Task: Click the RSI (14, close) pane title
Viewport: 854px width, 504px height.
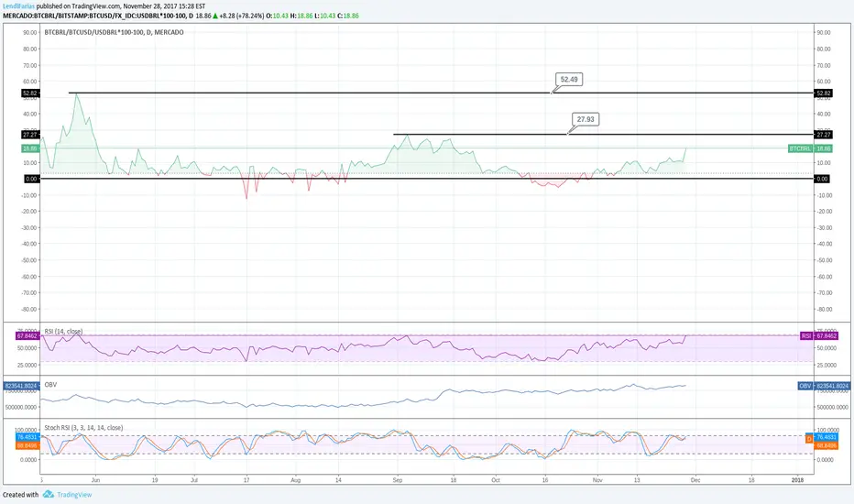Action: point(63,332)
